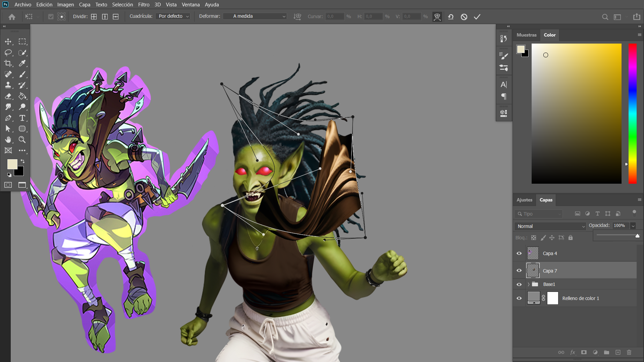Image resolution: width=644 pixels, height=362 pixels.
Task: Split the warp horizontally
Action: (x=116, y=16)
